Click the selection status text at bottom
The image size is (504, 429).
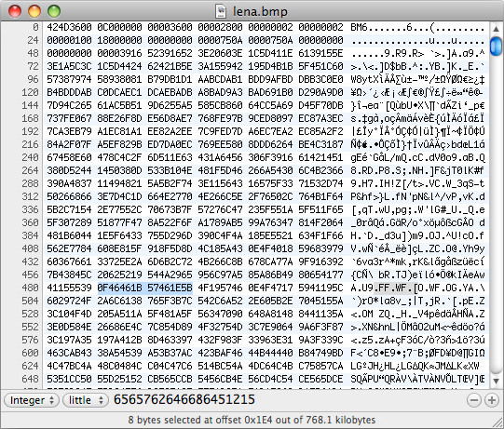click(x=252, y=420)
